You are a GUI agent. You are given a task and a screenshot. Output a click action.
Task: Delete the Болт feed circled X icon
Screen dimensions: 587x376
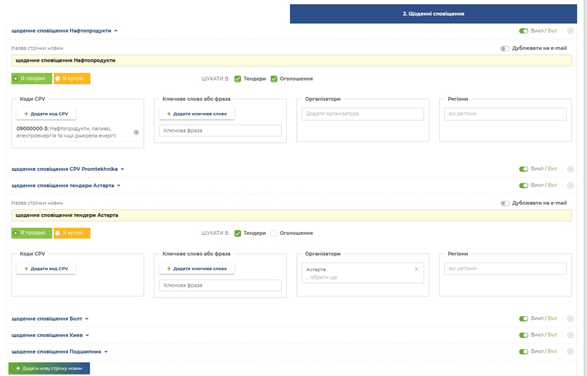click(570, 319)
